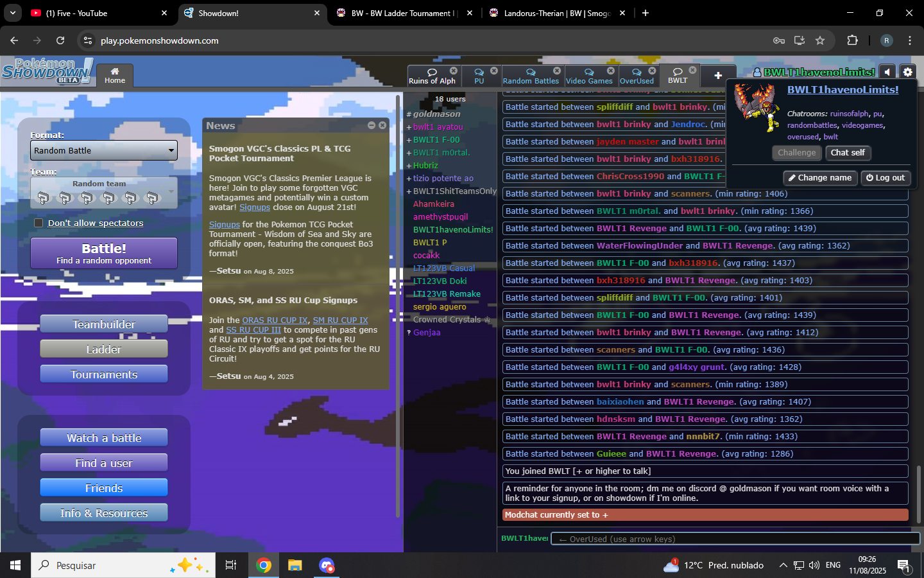The width and height of the screenshot is (924, 578).
Task: Focus the BWLT chat message input field
Action: point(735,539)
